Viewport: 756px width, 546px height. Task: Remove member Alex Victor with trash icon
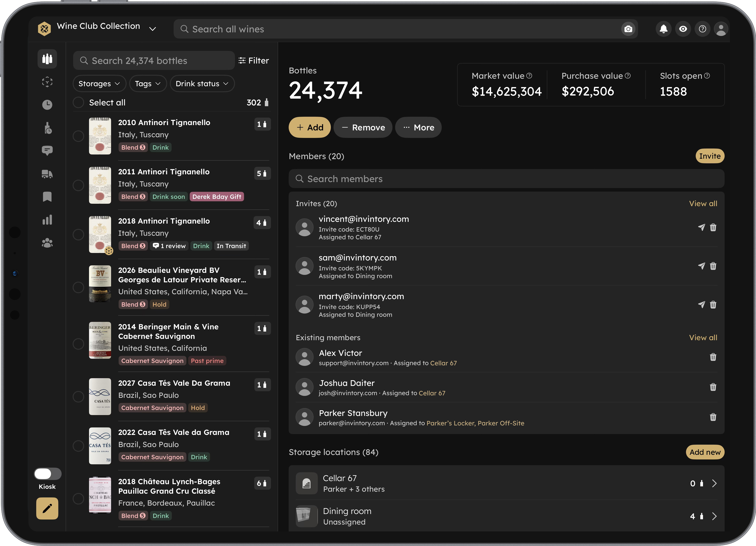point(713,357)
